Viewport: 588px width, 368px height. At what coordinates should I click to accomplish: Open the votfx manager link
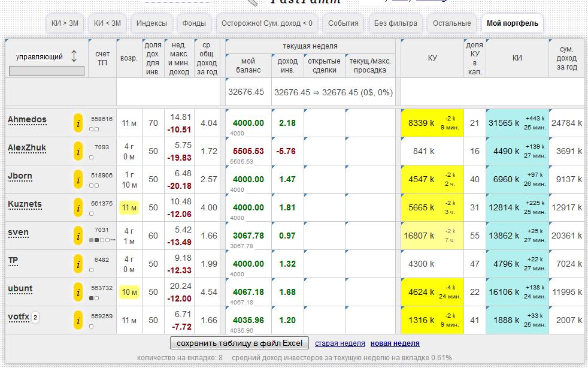coord(19,317)
